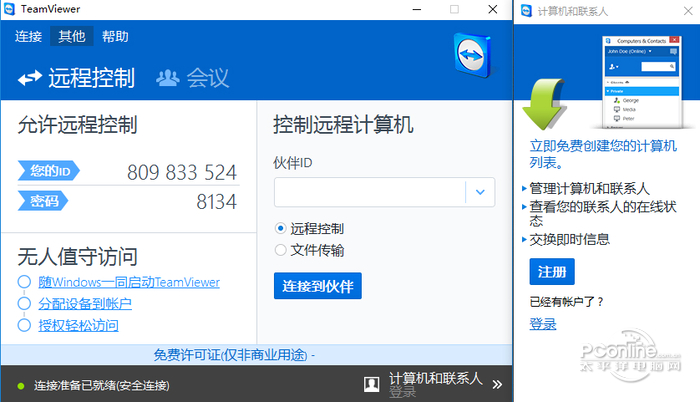Click the 密码 label tag
The width and height of the screenshot is (700, 402).
tap(43, 201)
